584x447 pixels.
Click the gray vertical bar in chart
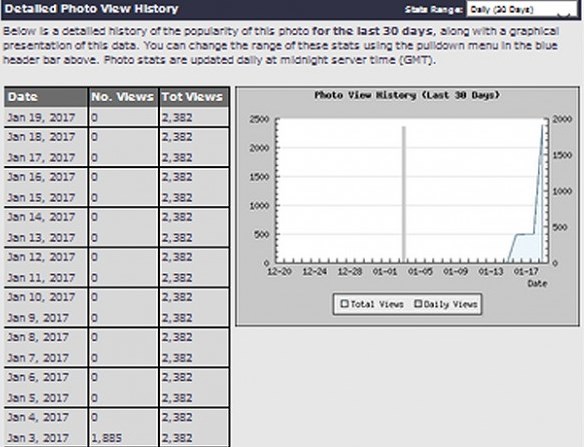403,194
